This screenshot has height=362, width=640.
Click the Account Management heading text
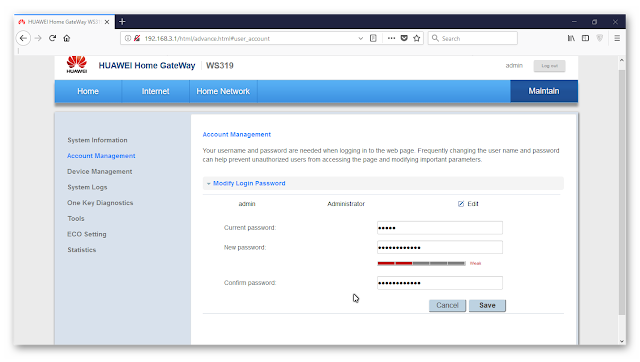[237, 134]
